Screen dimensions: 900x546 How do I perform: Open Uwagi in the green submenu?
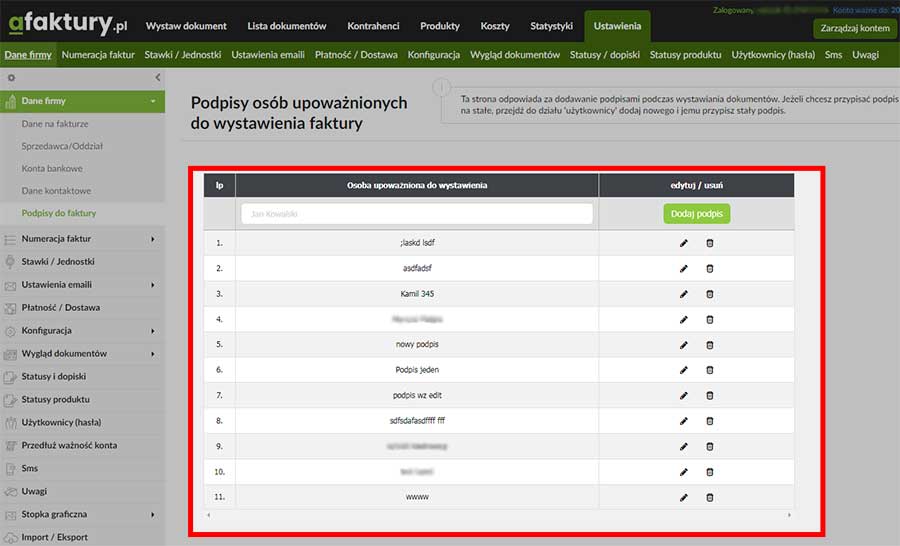pyautogui.click(x=866, y=55)
